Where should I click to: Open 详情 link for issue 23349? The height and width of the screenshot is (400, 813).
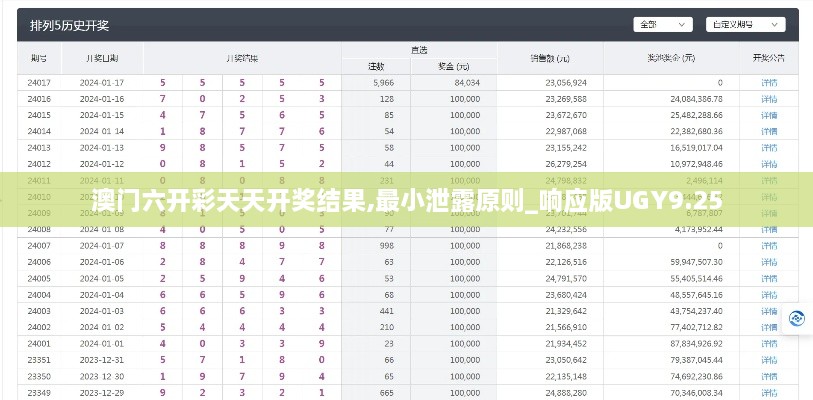point(769,393)
